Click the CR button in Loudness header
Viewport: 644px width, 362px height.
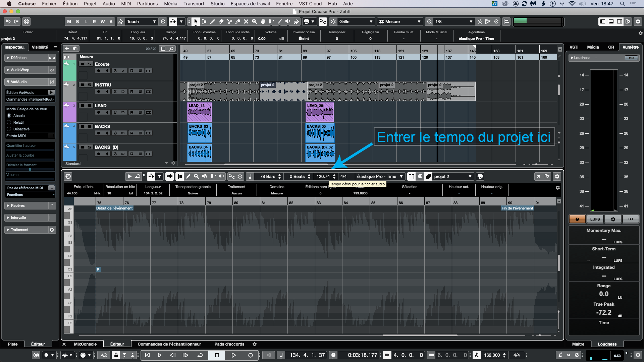(x=631, y=58)
